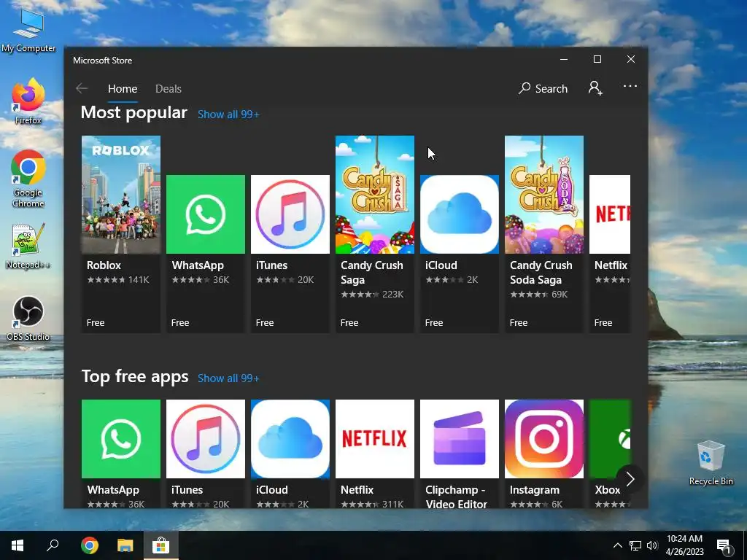Open Instagram app icon
747x560 pixels.
click(x=544, y=438)
